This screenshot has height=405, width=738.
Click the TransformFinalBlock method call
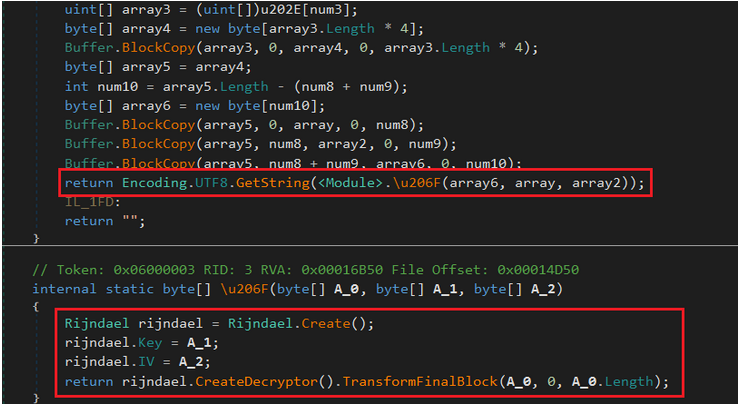pyautogui.click(x=376, y=380)
